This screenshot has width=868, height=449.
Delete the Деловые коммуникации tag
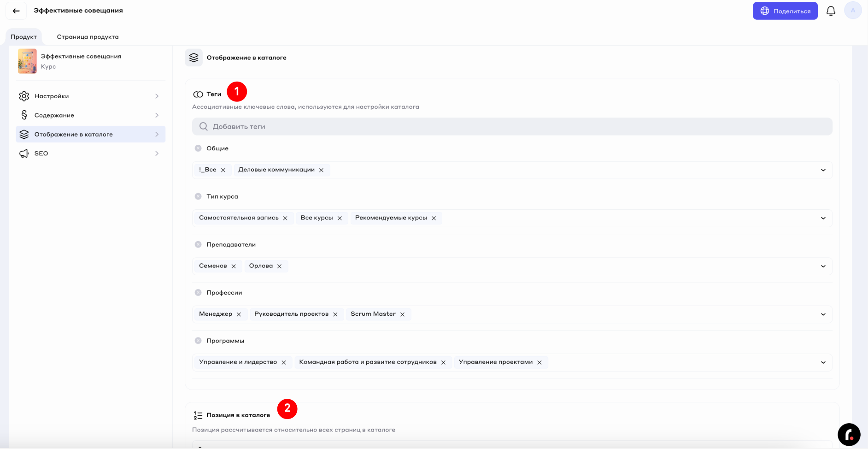[321, 170]
